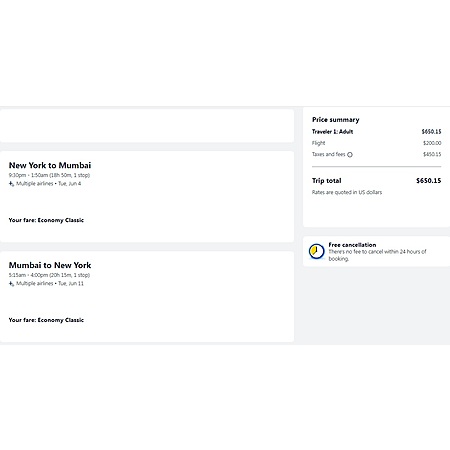Select the Mumbai to New York heading
Screen dimensions: 450x450
[x=50, y=265]
